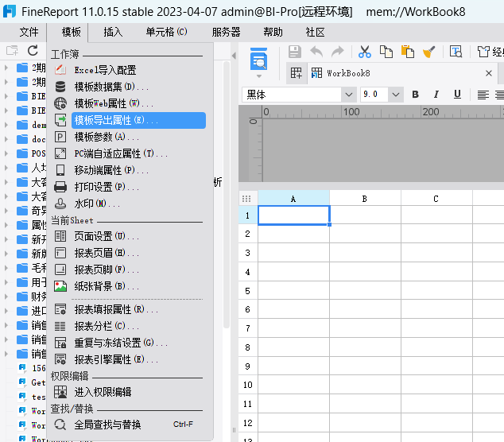Click the select-all grid corner
This screenshot has width=504, height=442.
point(247,198)
